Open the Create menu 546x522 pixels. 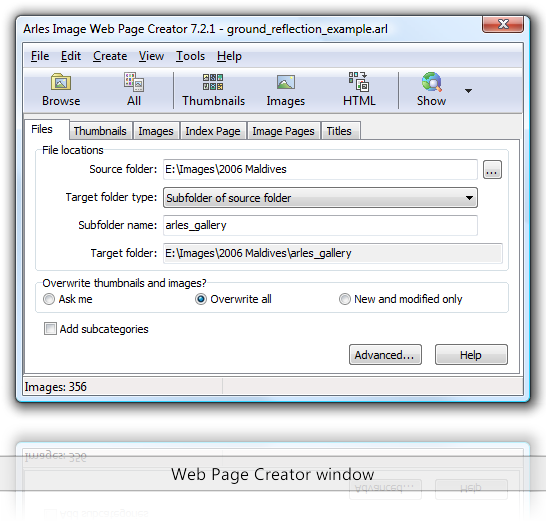click(x=110, y=56)
